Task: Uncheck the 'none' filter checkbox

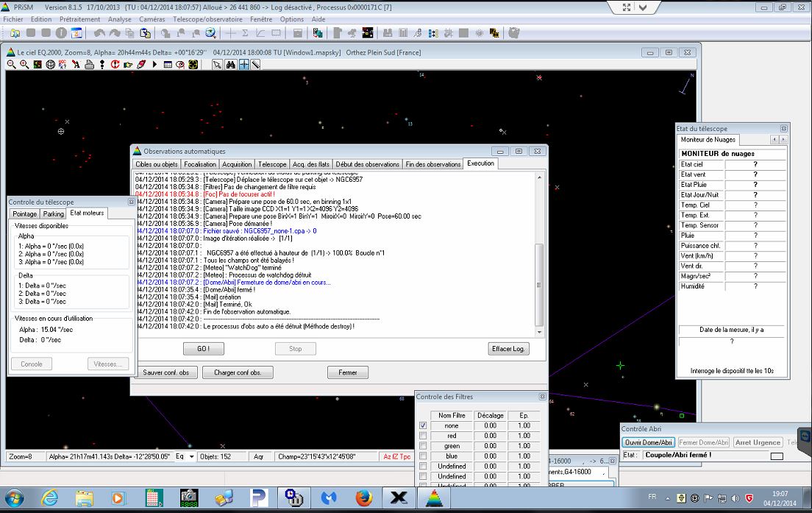Action: [x=422, y=425]
